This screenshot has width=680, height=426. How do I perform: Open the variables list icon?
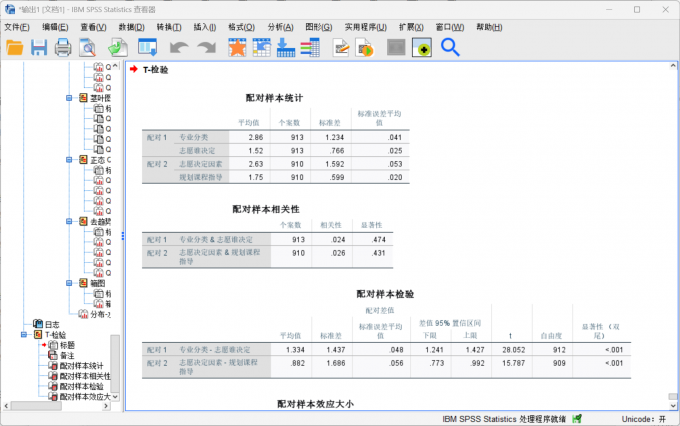point(310,47)
